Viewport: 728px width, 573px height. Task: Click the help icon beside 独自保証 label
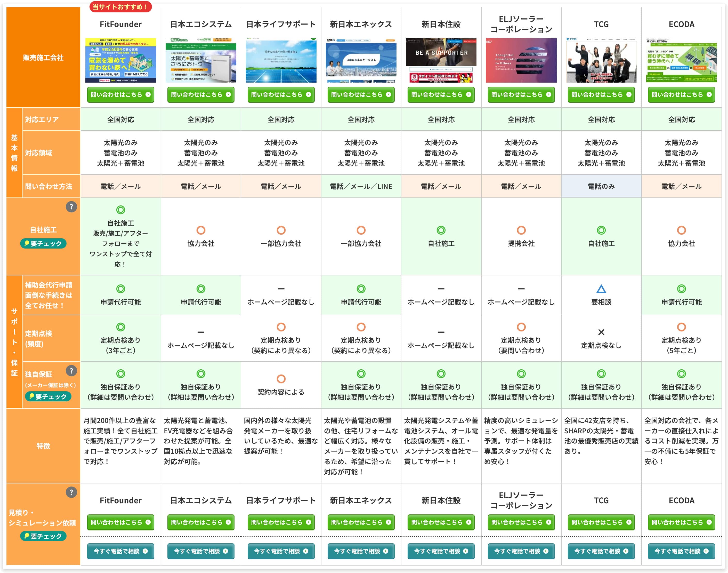pyautogui.click(x=71, y=371)
